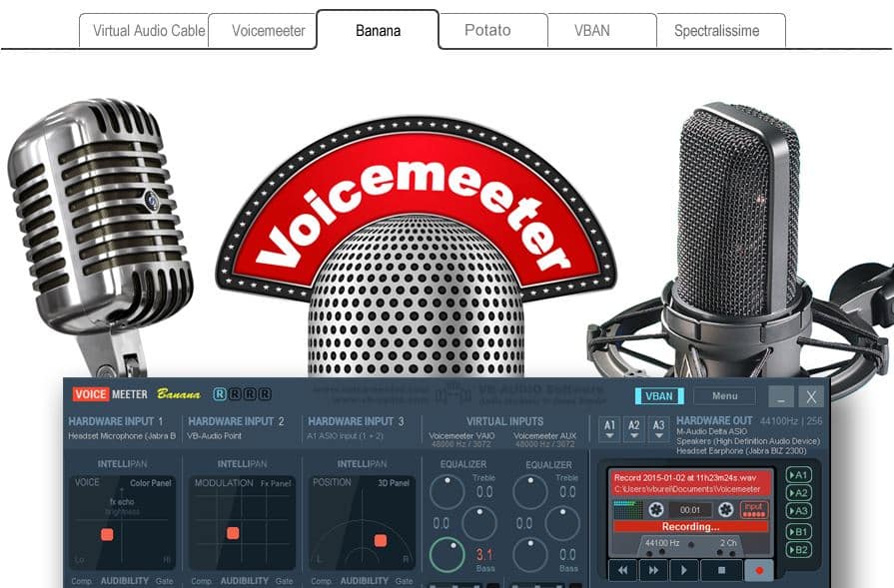Click the recorder file name Record 2015-01-02 banner
Screen dimensions: 894x588
691,483
